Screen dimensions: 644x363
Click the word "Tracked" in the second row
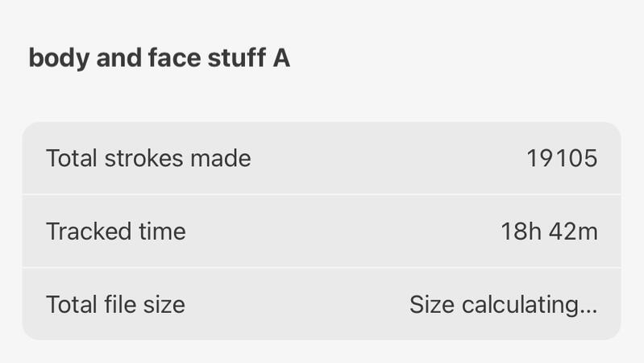[84, 232]
